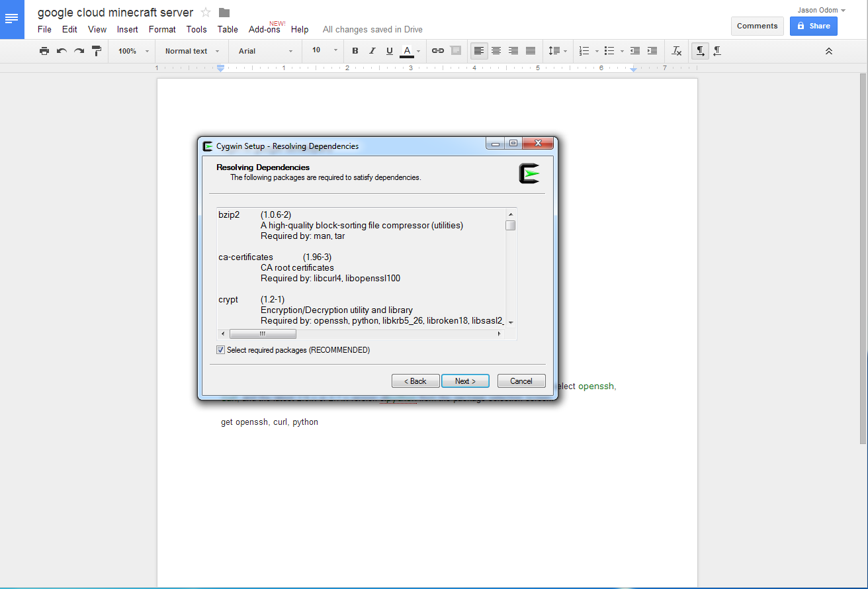Open the Arial font dropdown
Screen dimensions: 868x589
(265, 51)
